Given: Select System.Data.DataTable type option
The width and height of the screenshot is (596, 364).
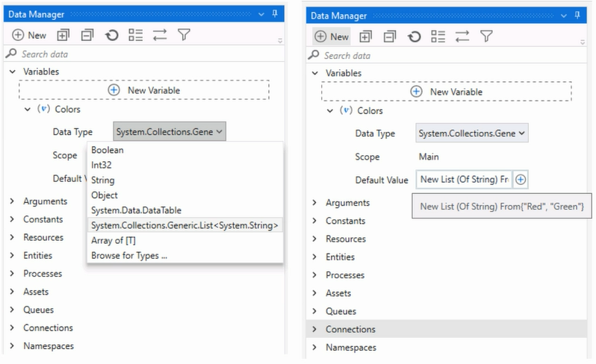Looking at the screenshot, I should (185, 210).
